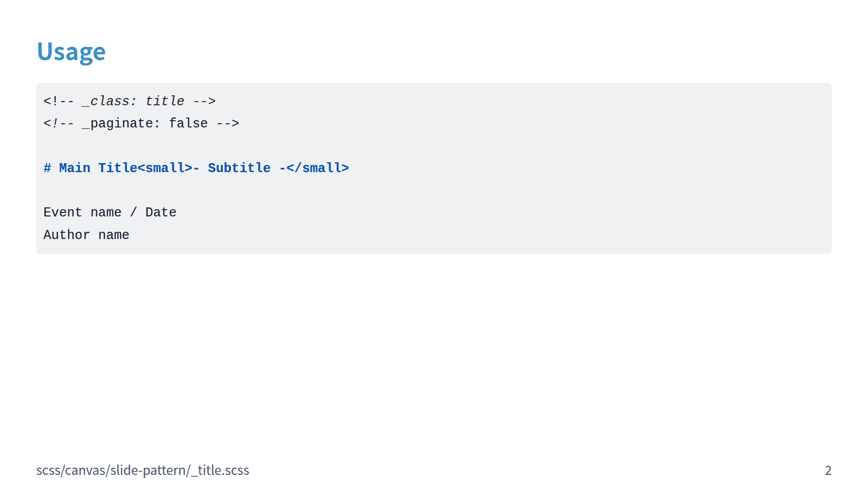Select the "false" value in the paginate comment
Viewport: 868px width, 488px height.
188,123
